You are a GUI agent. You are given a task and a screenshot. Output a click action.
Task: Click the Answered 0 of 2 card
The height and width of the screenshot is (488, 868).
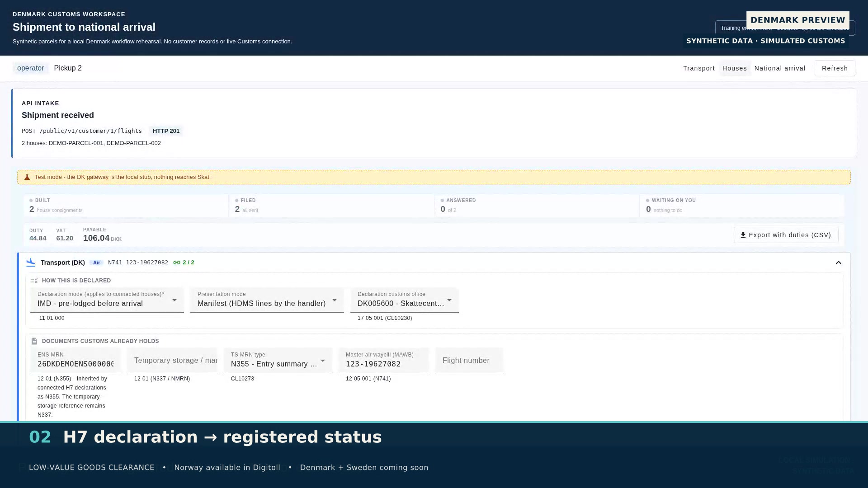click(x=537, y=206)
